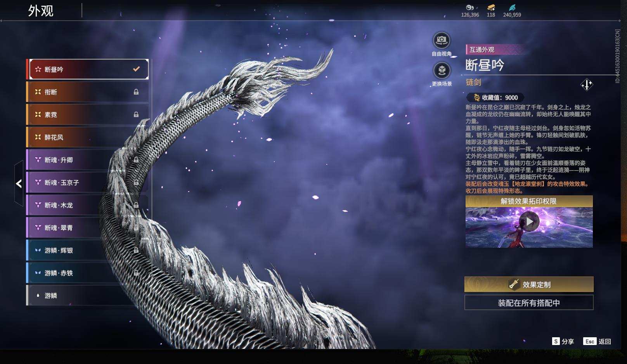Select the 断魂·升卿 skin row
The height and width of the screenshot is (364, 627).
pos(88,160)
